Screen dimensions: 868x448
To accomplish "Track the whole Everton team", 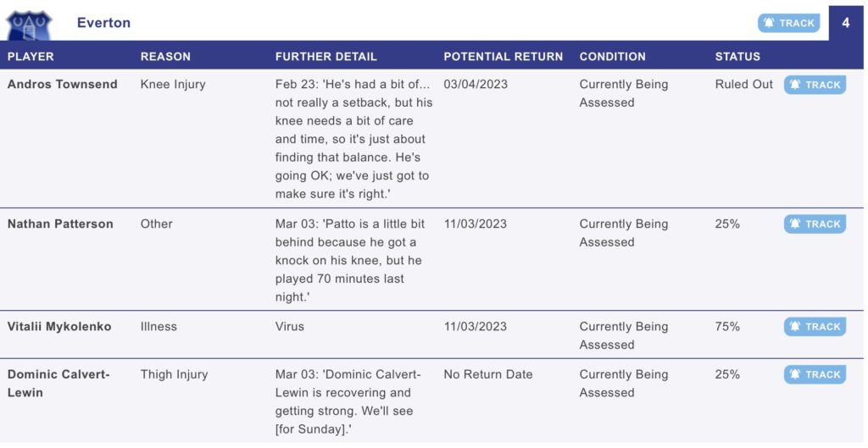I will [x=789, y=23].
